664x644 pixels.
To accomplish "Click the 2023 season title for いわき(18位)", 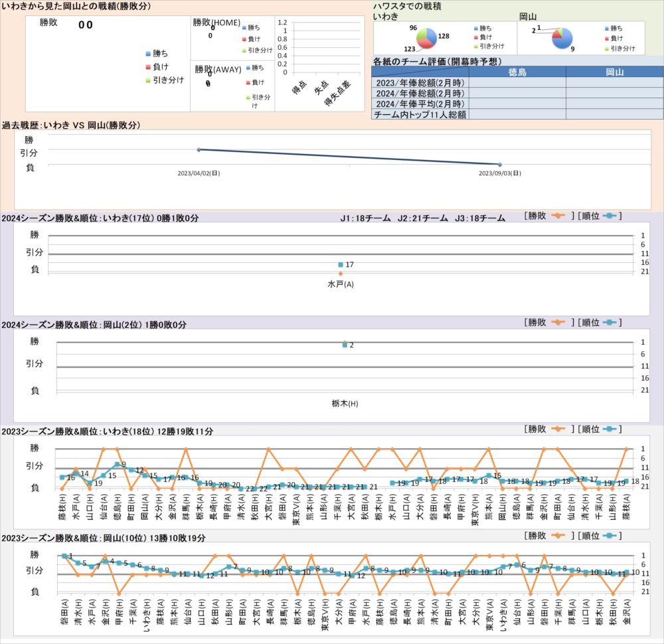I will (108, 432).
